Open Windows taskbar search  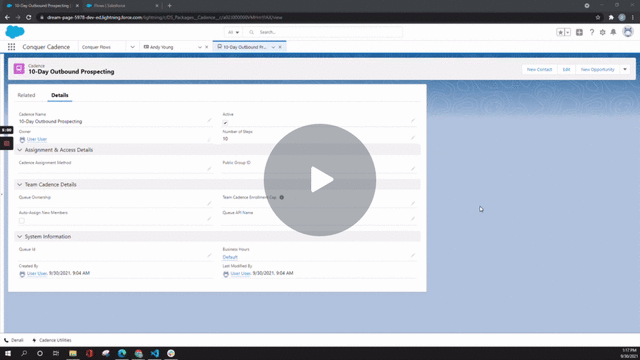(24, 353)
